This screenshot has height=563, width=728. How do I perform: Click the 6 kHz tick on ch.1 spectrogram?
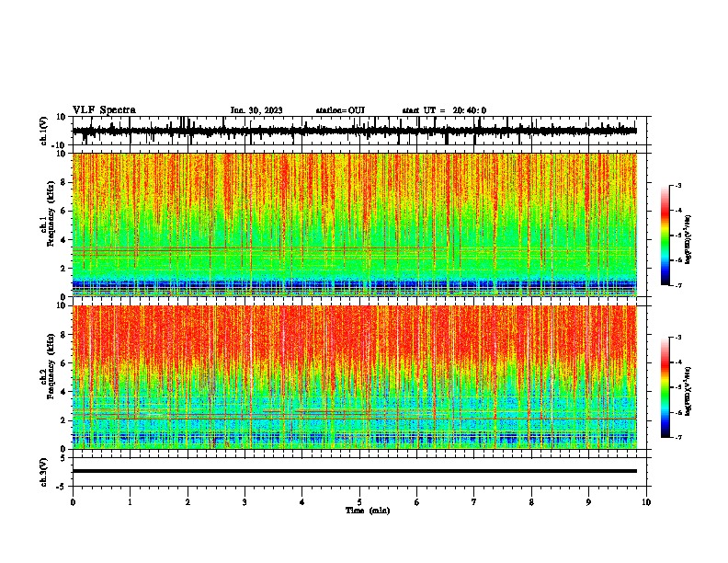pos(63,211)
